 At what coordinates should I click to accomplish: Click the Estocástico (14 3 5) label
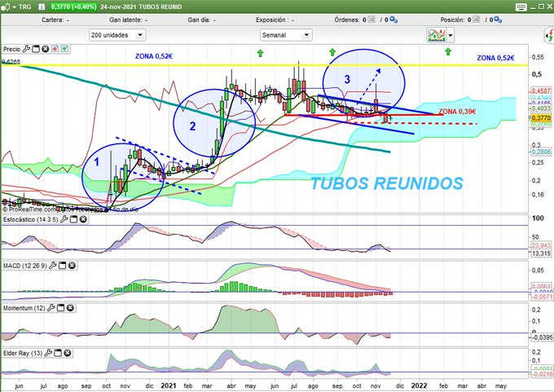[x=31, y=219]
